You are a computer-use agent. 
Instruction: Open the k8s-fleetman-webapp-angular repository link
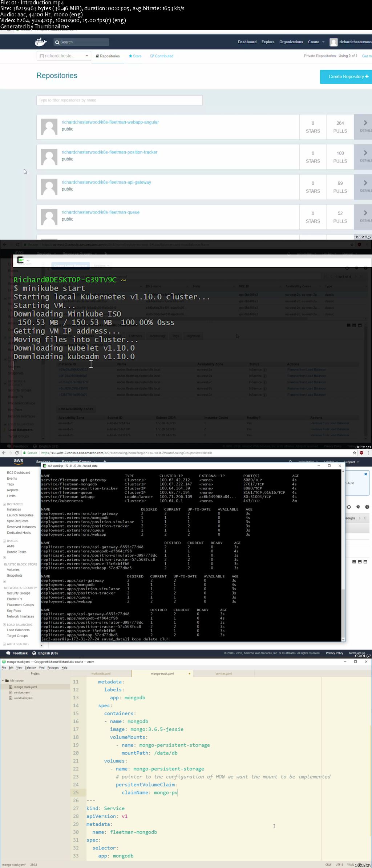[x=110, y=122]
